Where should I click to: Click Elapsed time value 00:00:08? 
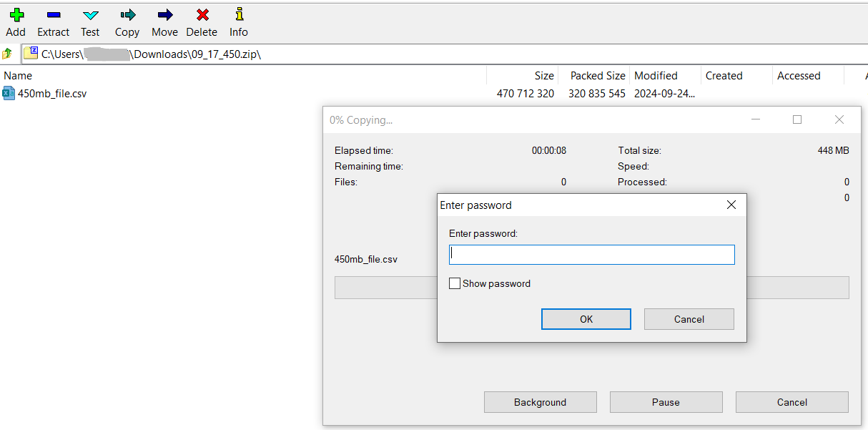click(549, 150)
